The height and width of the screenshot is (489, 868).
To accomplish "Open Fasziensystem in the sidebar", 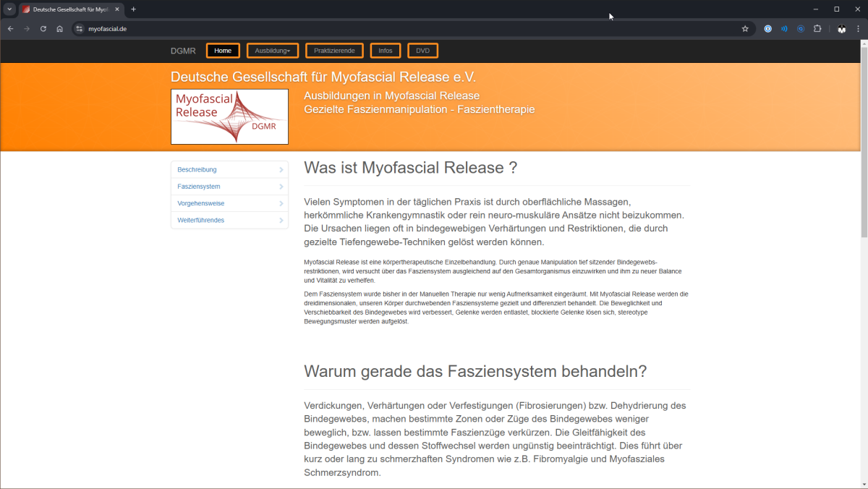I will click(x=229, y=187).
